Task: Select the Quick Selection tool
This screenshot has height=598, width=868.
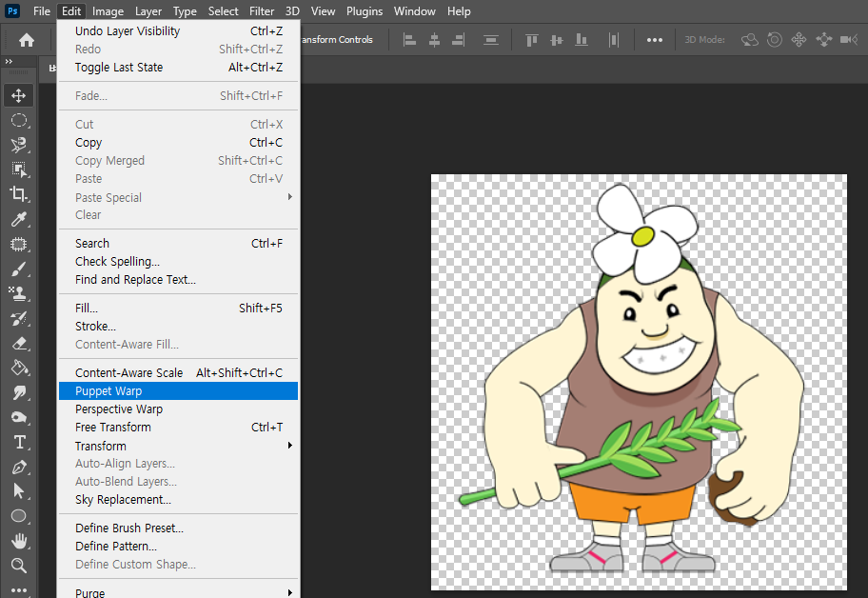Action: 19,145
